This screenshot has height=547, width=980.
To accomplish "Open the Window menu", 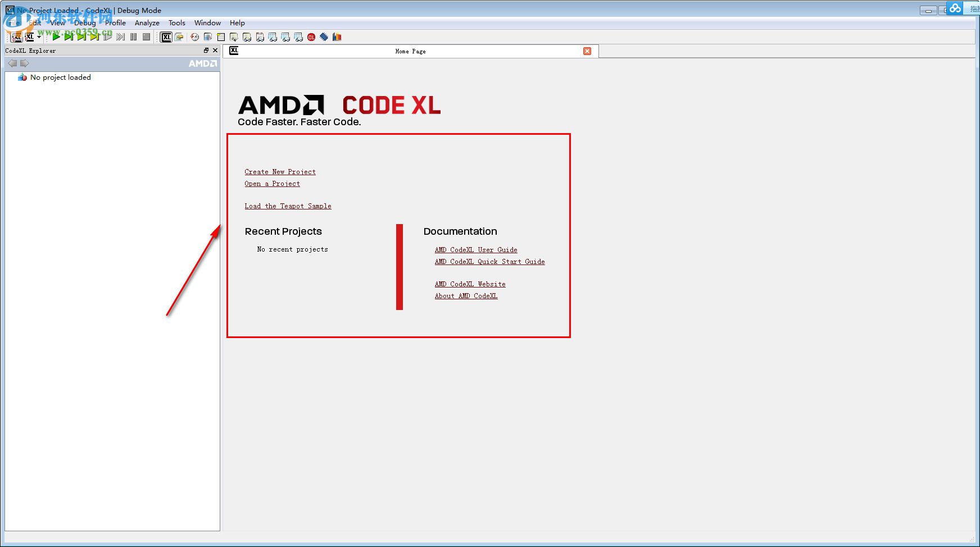I will (x=207, y=23).
